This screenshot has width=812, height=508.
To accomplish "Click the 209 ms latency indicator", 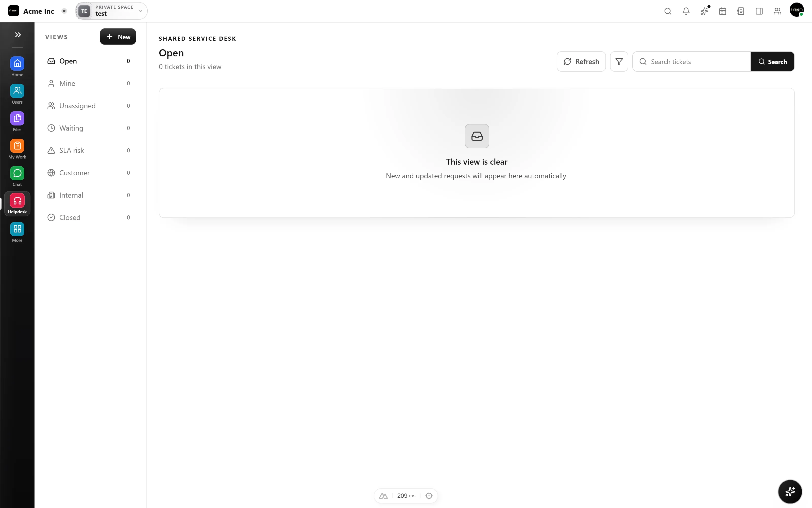I will (406, 496).
